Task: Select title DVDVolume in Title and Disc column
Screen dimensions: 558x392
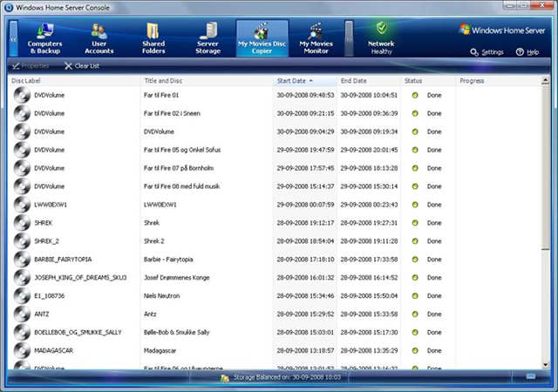Action: pos(159,132)
